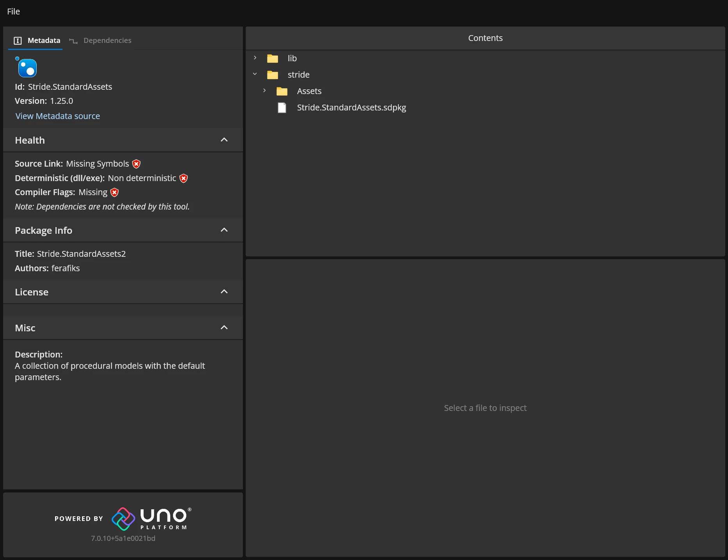Click the Package Info header title
This screenshot has width=728, height=560.
43,231
